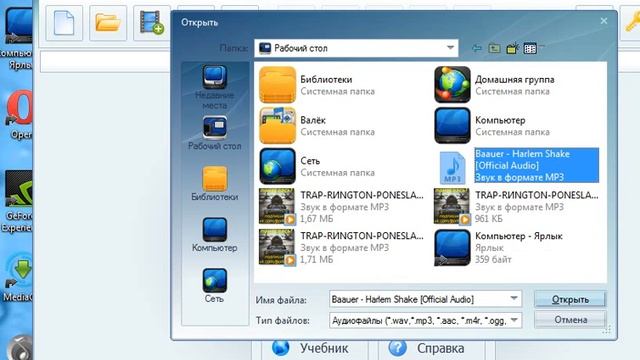
Task: Close the Открыть dialog
Action: pos(604,21)
